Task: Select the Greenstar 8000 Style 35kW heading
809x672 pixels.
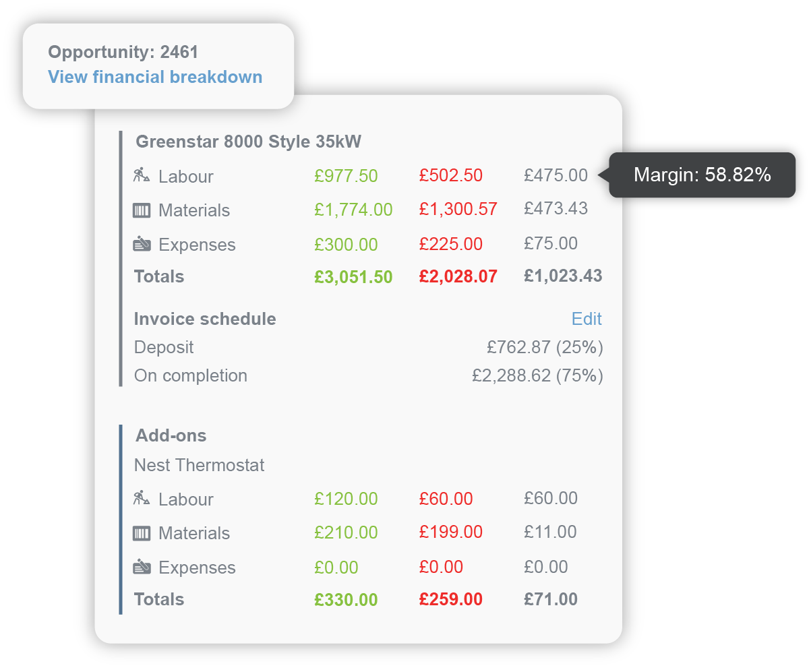Action: click(249, 142)
